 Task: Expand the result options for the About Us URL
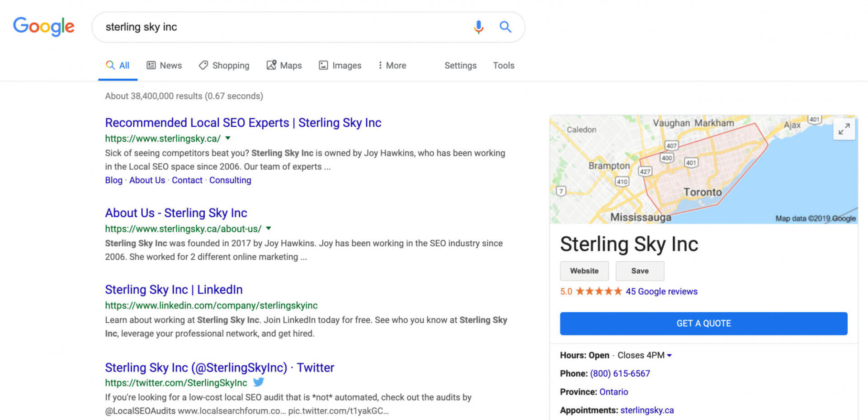[268, 229]
